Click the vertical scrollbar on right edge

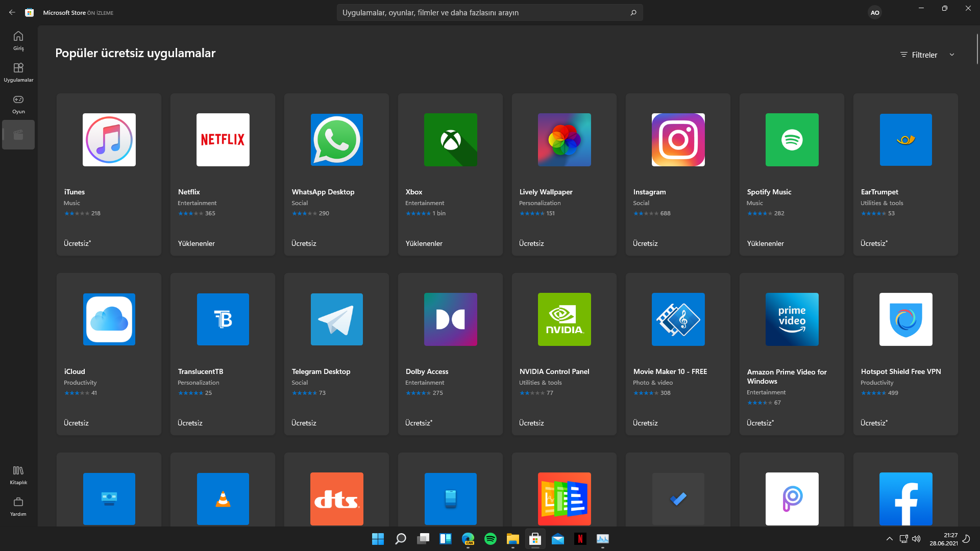tap(977, 49)
